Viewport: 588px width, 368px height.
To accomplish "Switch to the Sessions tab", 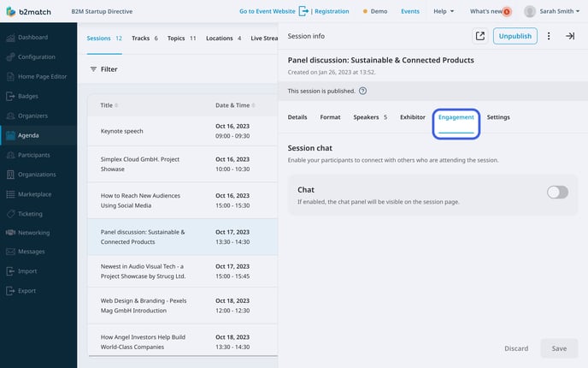I will coord(104,39).
